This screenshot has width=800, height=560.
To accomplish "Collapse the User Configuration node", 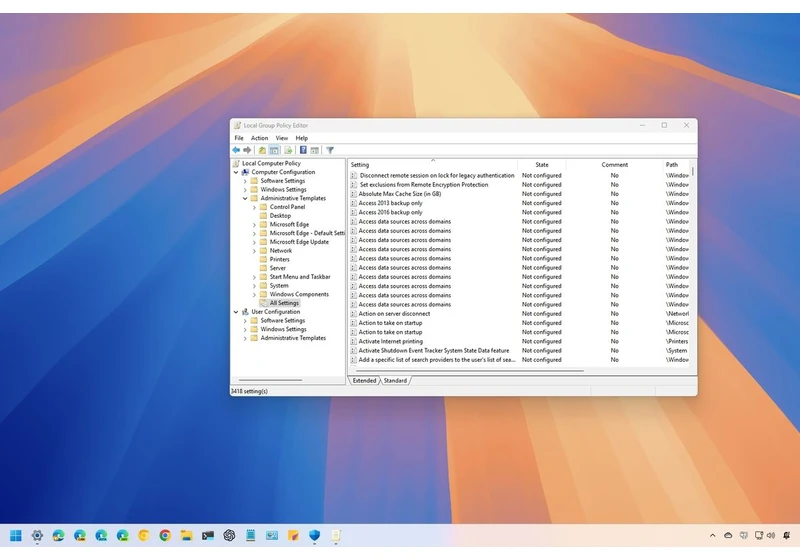I will point(236,312).
